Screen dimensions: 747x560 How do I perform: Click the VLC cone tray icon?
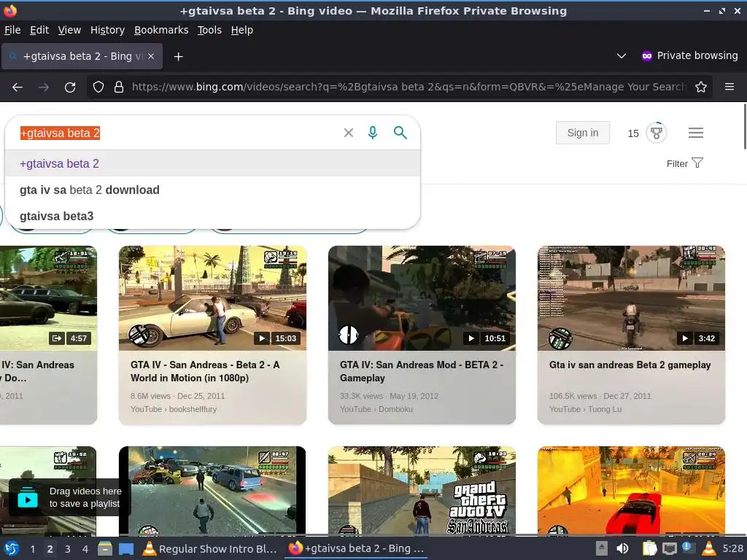click(x=709, y=548)
